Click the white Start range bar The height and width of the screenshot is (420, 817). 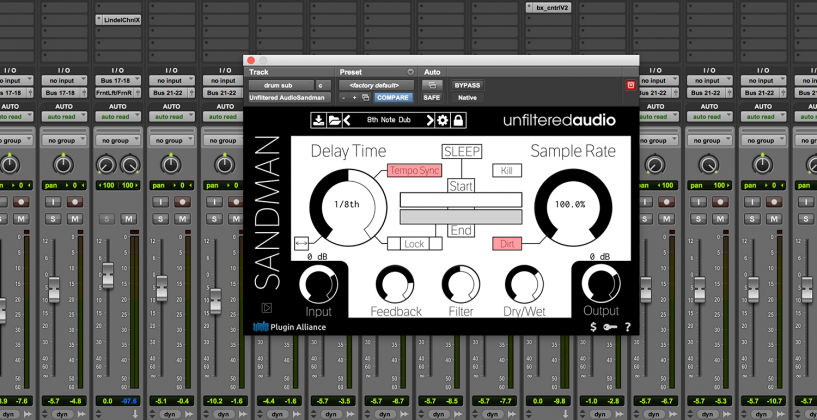[x=461, y=200]
